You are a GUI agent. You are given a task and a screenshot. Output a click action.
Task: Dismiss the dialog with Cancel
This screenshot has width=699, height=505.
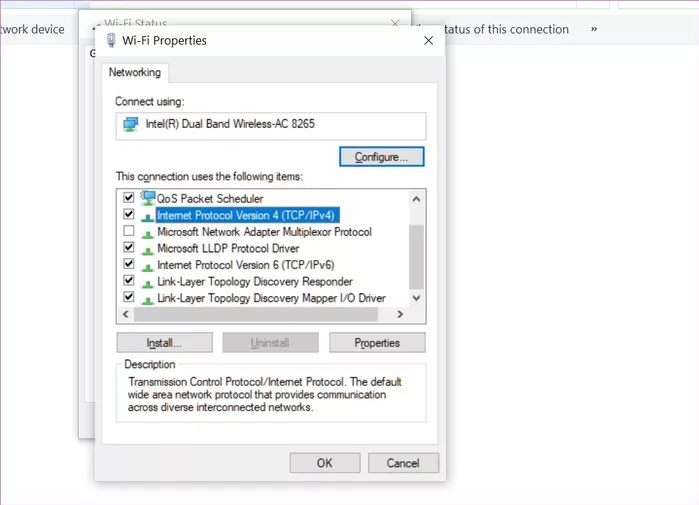(403, 463)
